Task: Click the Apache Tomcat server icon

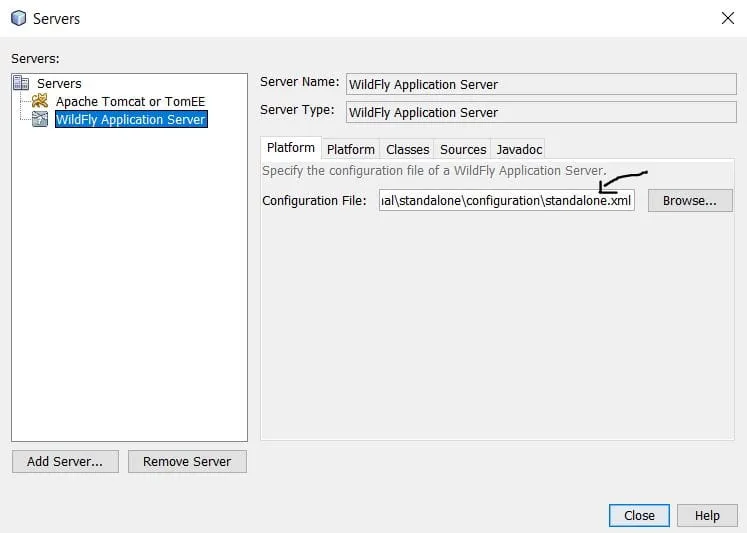Action: [x=40, y=101]
